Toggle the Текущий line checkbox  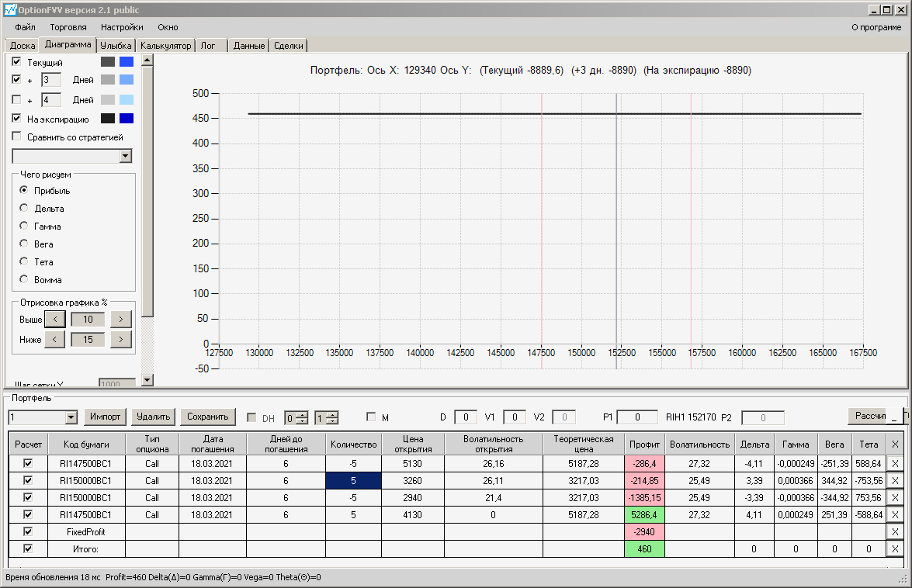(x=16, y=61)
